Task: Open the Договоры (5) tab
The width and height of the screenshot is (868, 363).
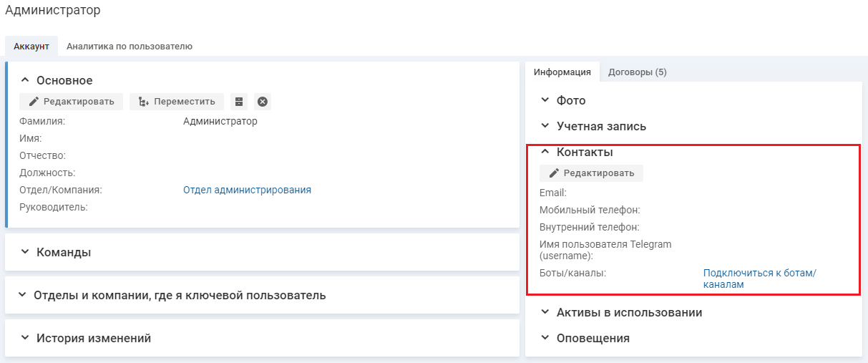Action: coord(637,72)
